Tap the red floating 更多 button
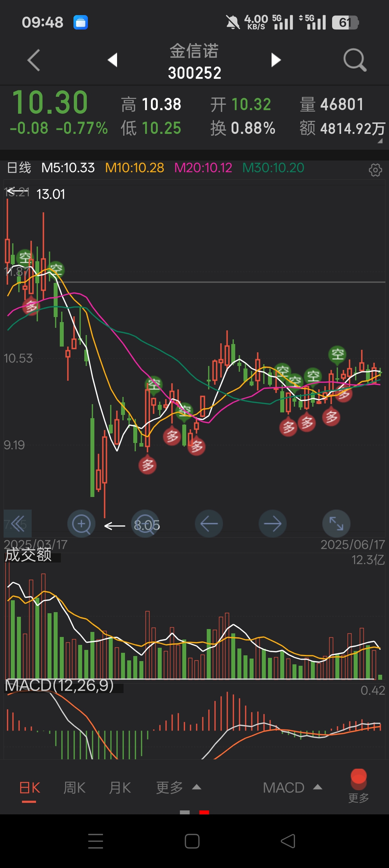Viewport: 389px width, 868px height. (358, 786)
